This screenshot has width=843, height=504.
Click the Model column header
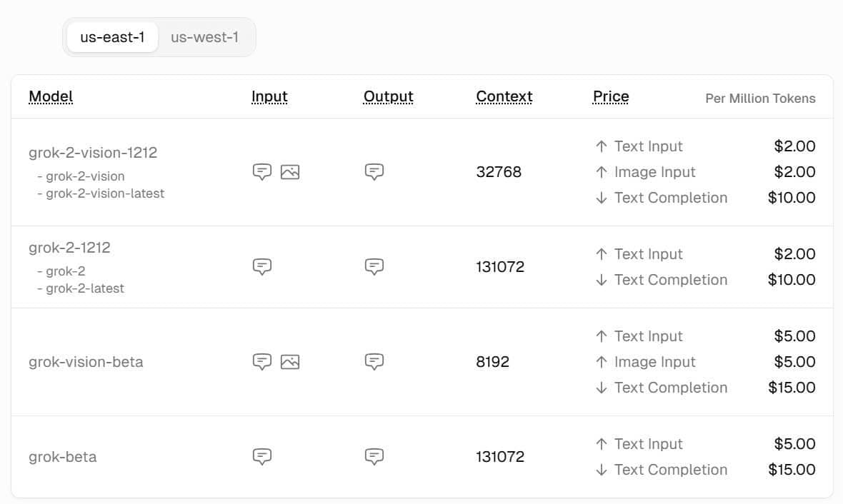(x=51, y=96)
